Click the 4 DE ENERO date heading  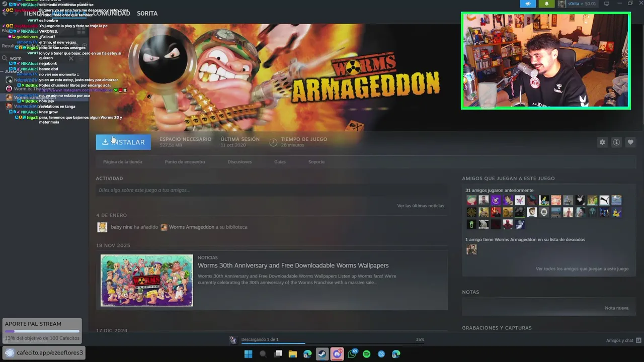tap(111, 215)
